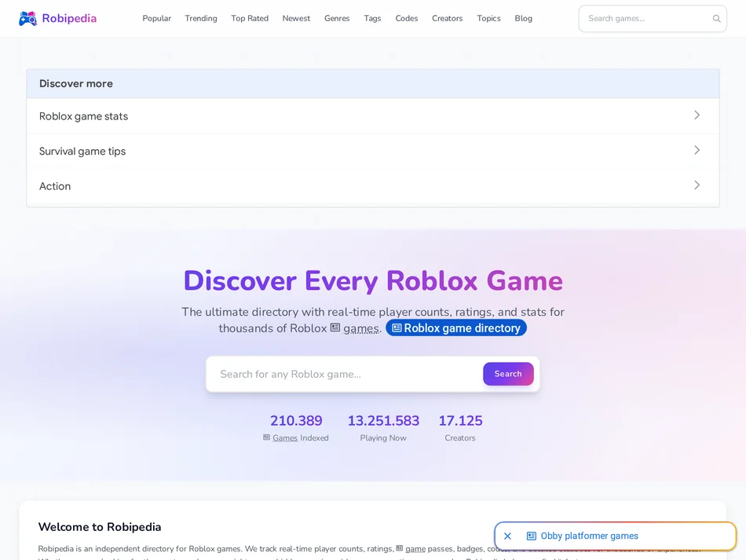The image size is (746, 560).
Task: Click the icon before Obby platformer games
Action: 532,536
